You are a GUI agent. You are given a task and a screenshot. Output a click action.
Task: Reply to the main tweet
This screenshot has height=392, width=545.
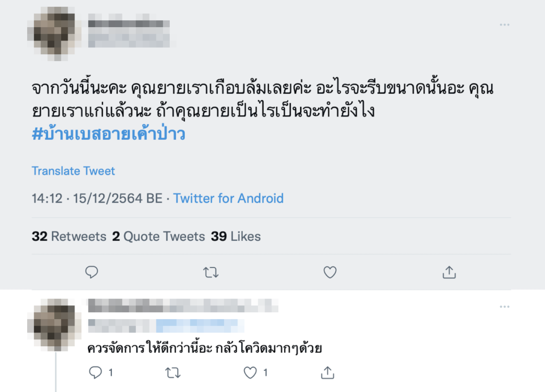92,272
